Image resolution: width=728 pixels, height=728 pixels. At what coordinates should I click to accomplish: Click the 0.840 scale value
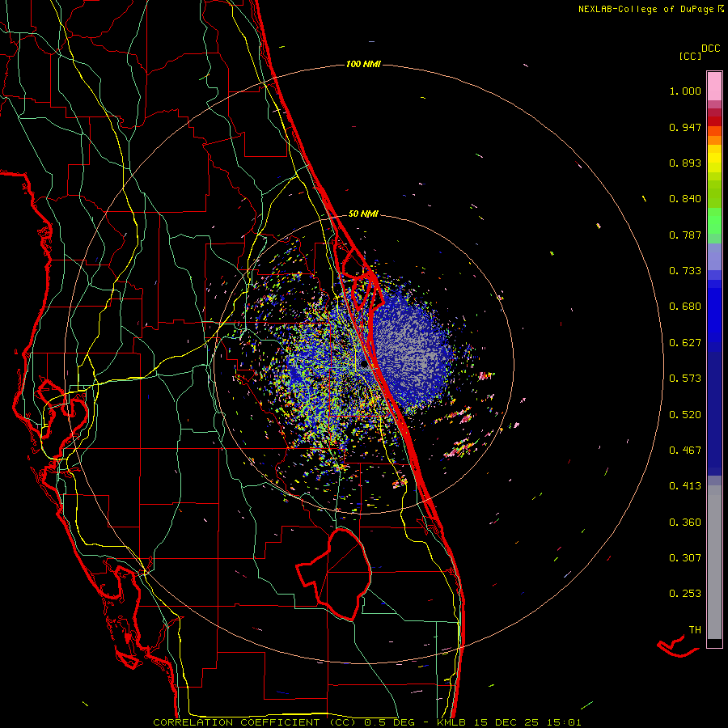pyautogui.click(x=685, y=199)
